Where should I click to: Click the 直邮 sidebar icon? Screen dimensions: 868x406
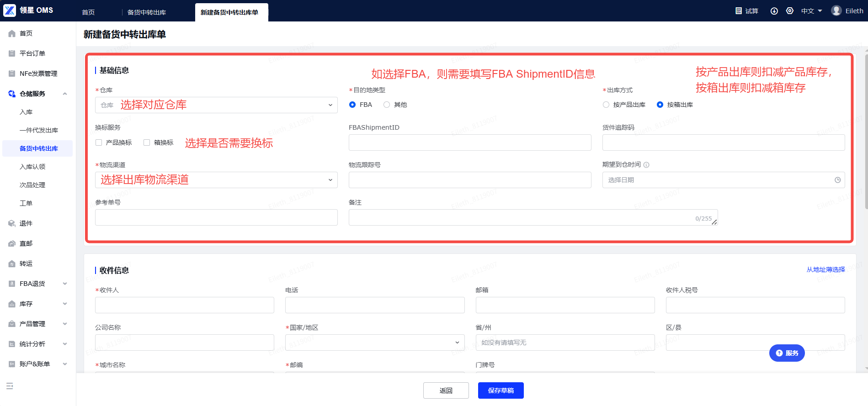coord(12,243)
